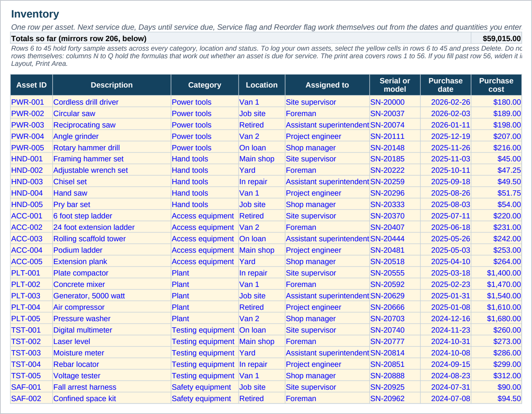This screenshot has width=532, height=414.
Task: Click the Confined space kit cell
Action: pos(112,398)
